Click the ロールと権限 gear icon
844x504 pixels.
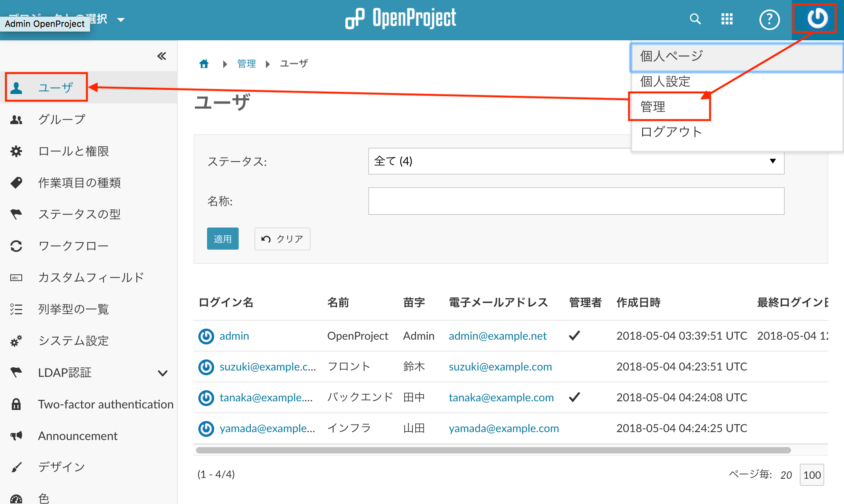pos(16,151)
